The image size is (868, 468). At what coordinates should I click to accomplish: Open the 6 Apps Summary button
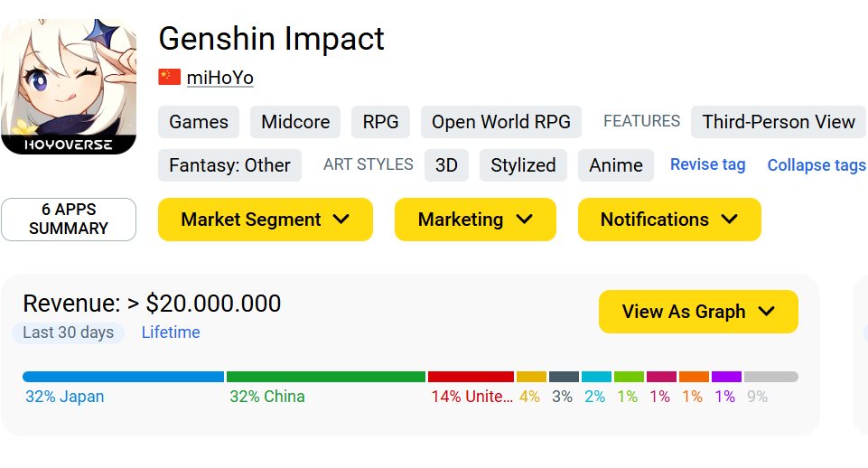(69, 220)
